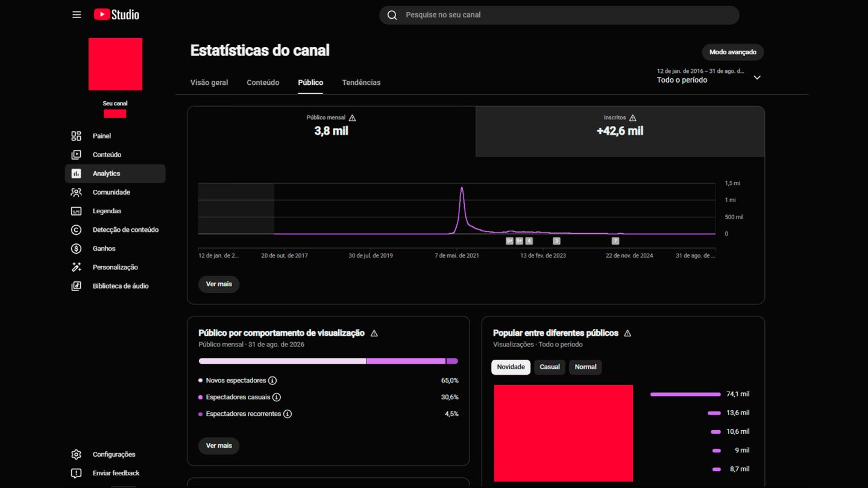The width and height of the screenshot is (868, 488).
Task: Click warning icon beside Público mensal
Action: coord(353,118)
